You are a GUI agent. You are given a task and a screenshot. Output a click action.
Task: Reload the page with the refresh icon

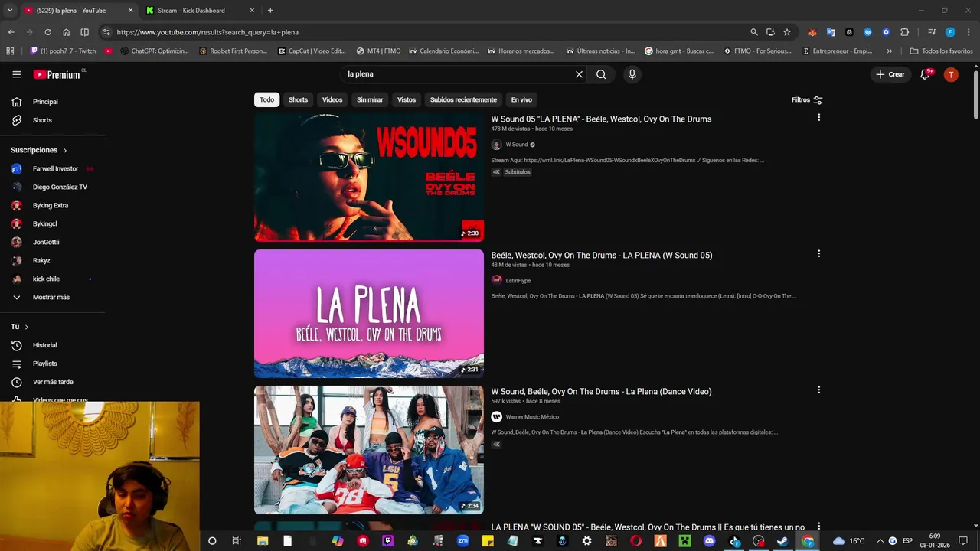coord(47,32)
